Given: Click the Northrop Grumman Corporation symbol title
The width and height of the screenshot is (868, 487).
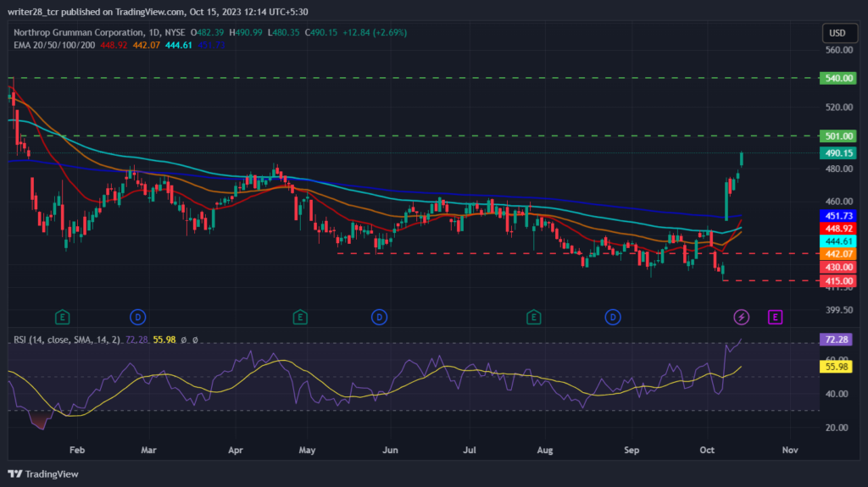Looking at the screenshot, I should [x=78, y=33].
